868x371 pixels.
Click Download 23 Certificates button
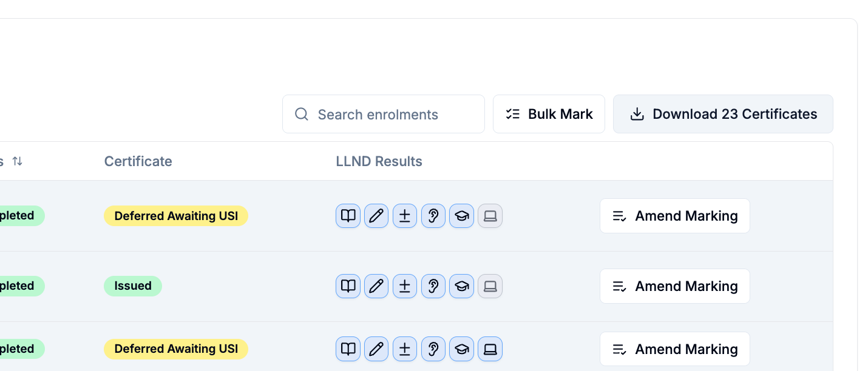(723, 114)
